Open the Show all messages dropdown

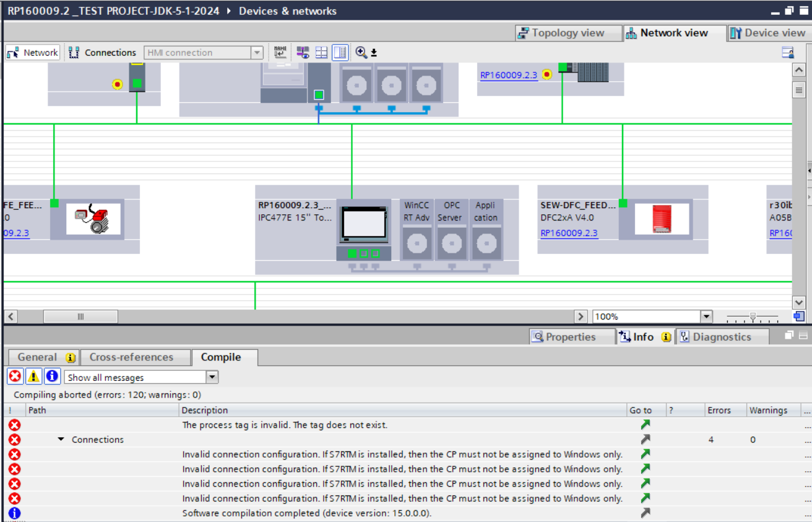212,377
